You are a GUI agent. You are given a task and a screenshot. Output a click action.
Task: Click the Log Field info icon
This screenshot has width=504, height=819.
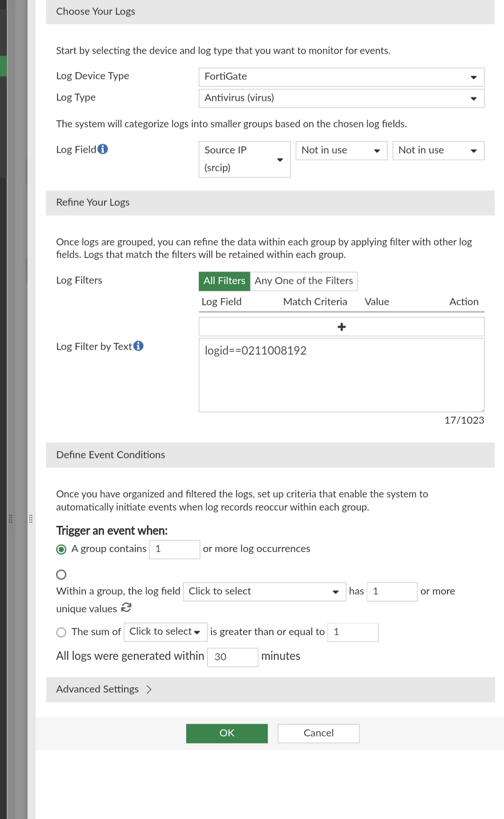[x=103, y=149]
